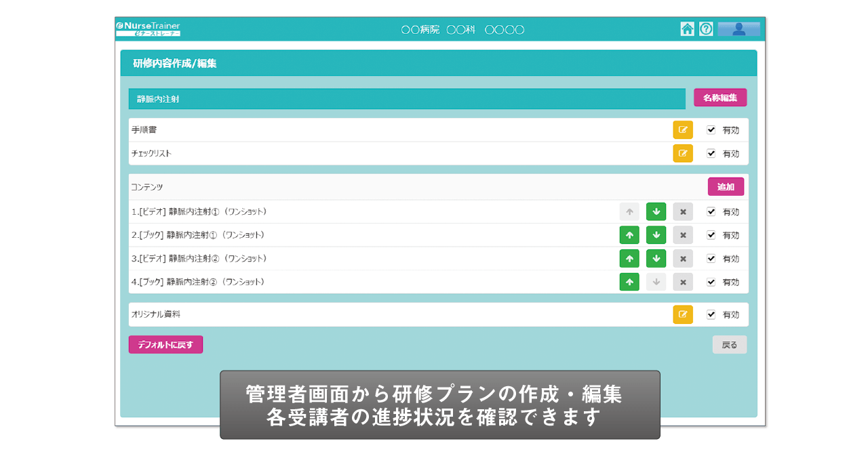
Task: Move item 1 video down
Action: pyautogui.click(x=656, y=211)
